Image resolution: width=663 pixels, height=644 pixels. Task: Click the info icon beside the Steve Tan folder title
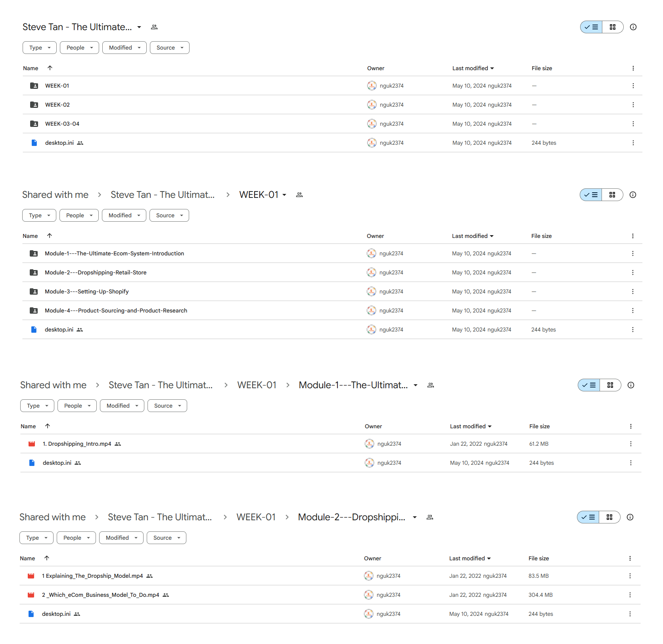[x=633, y=27]
